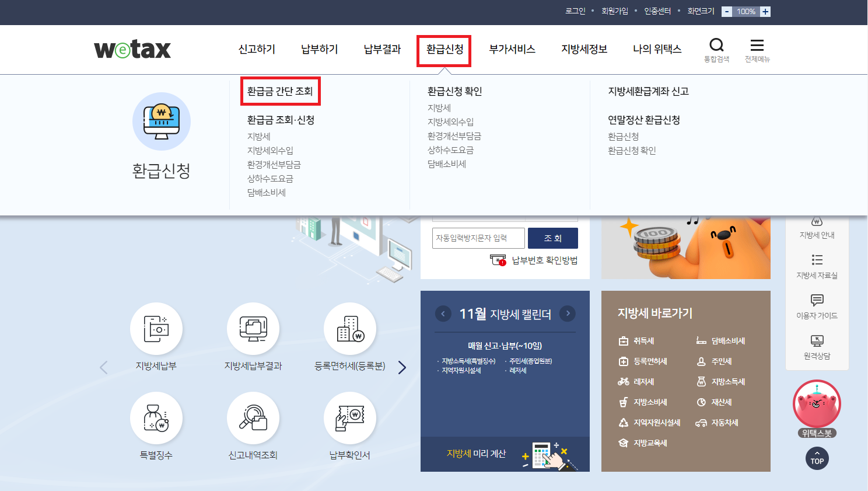Click the wetax logo
The width and height of the screenshot is (868, 491).
tap(132, 50)
